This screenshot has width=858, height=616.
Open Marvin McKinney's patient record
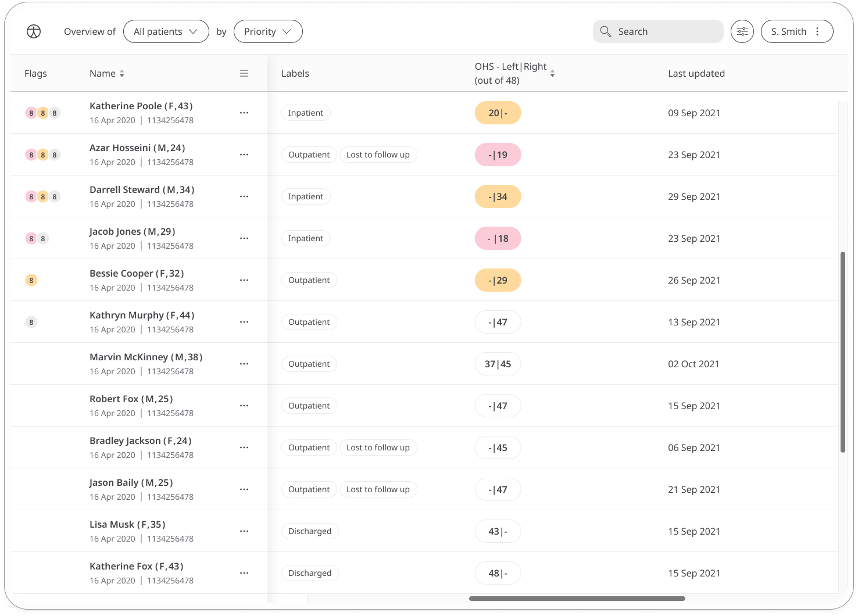tap(146, 357)
